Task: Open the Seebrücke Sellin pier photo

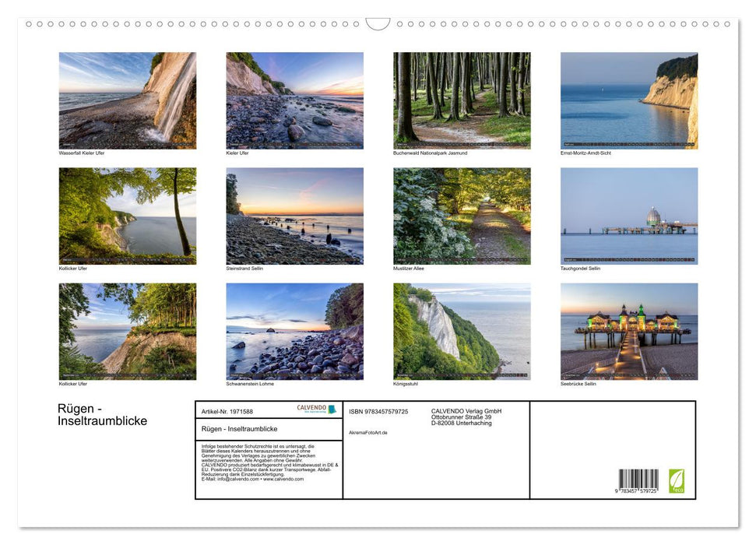Action: click(628, 331)
